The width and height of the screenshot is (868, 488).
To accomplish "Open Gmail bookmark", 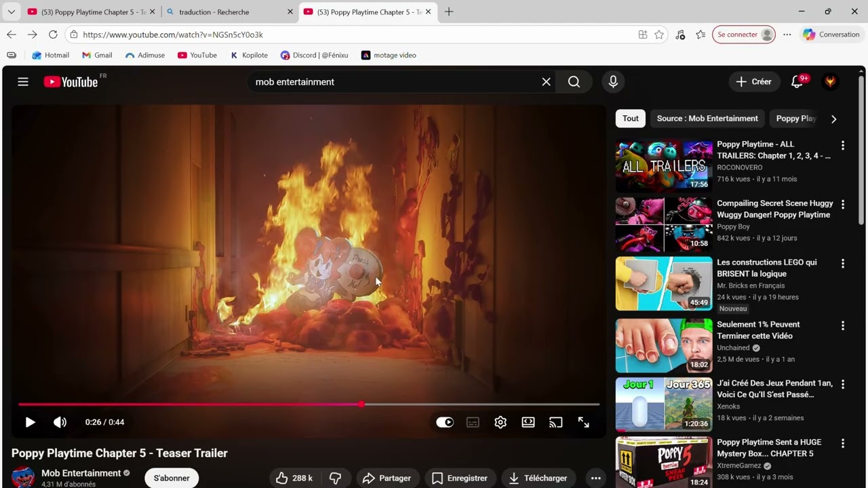I will coord(97,55).
